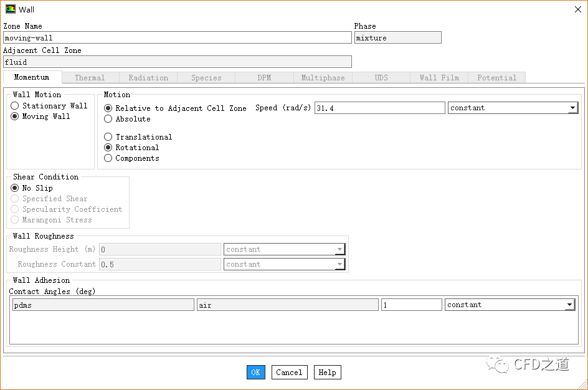
Task: Click the Cancel button
Action: click(x=289, y=373)
